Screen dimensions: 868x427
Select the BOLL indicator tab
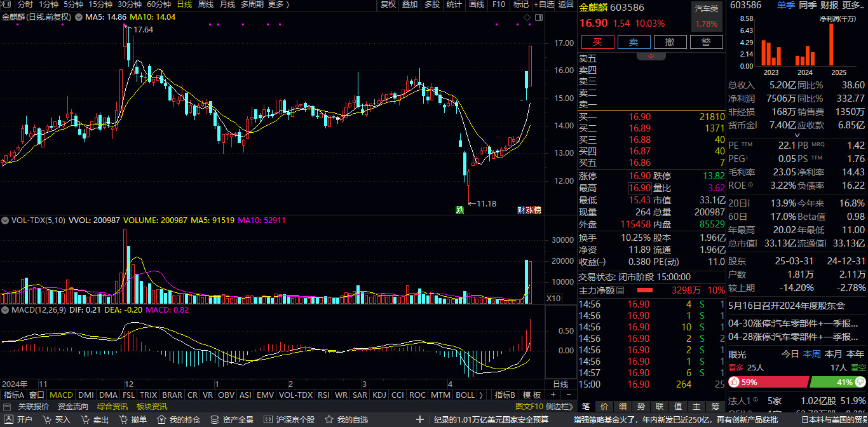(465, 395)
